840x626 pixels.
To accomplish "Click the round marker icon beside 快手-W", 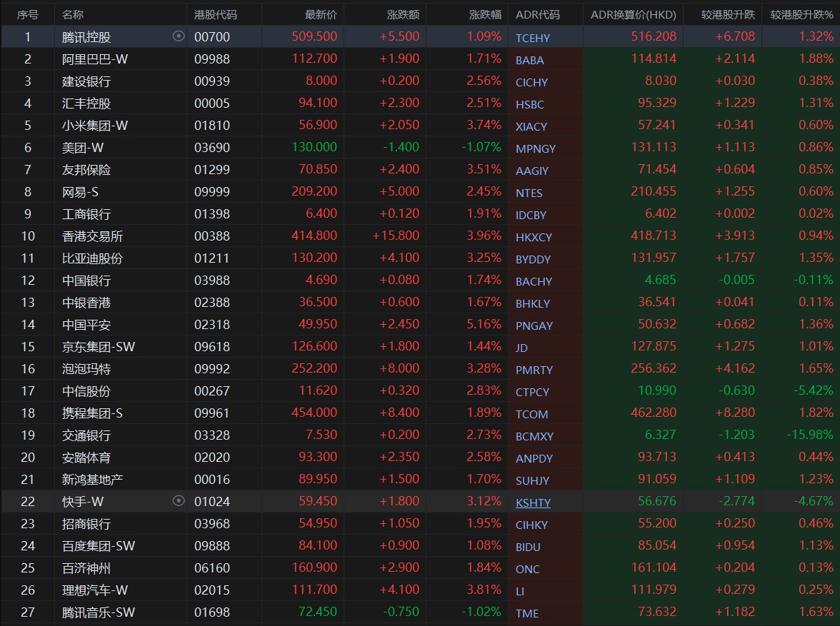I will [179, 501].
